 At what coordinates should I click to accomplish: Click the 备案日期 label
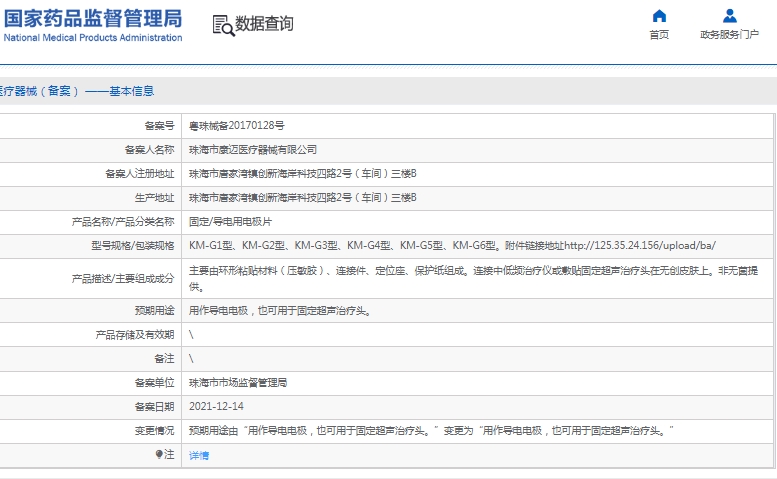[x=155, y=407]
